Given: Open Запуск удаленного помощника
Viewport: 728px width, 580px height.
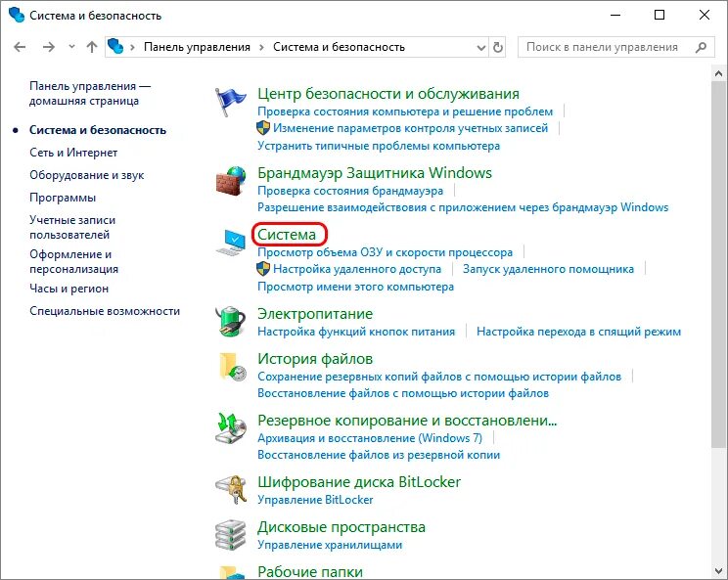Looking at the screenshot, I should click(x=548, y=269).
